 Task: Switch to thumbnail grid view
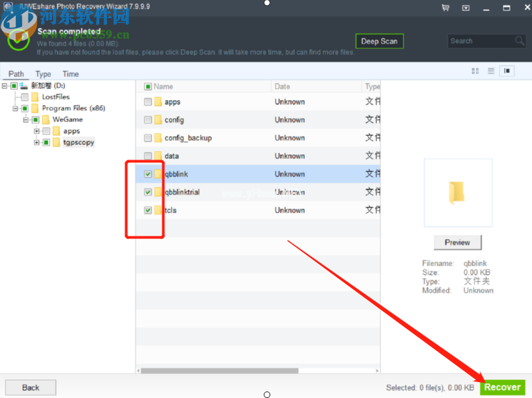click(x=475, y=71)
